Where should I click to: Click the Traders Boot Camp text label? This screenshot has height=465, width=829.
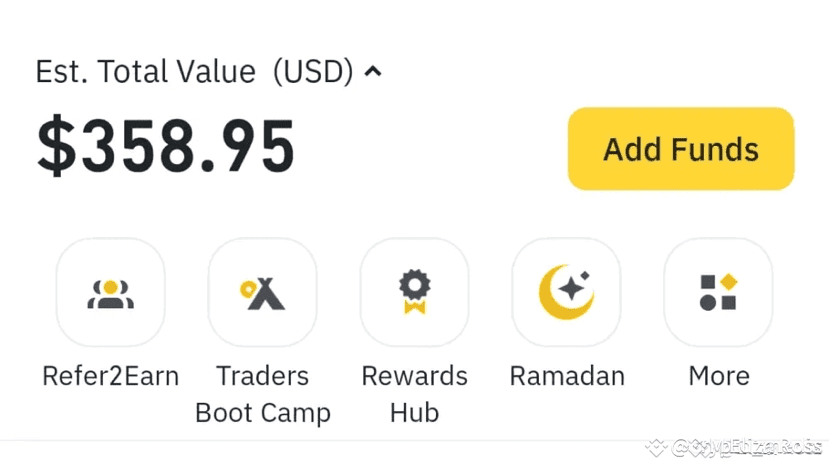coord(262,394)
